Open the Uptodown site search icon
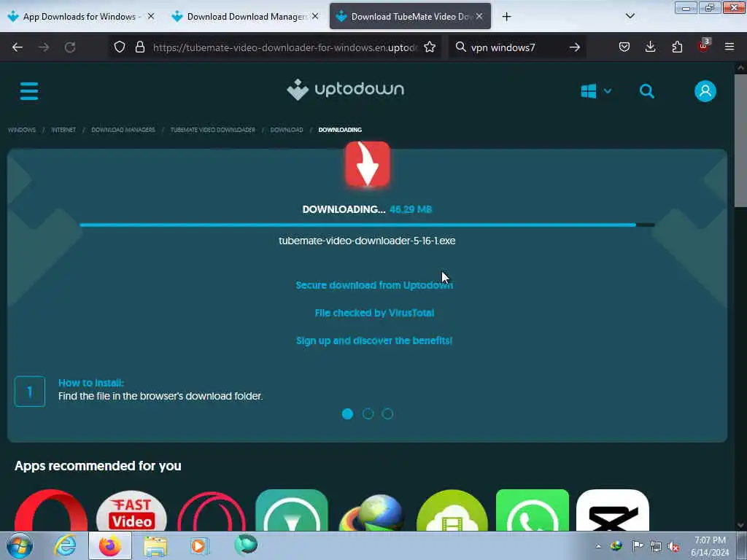Image resolution: width=747 pixels, height=560 pixels. point(646,91)
